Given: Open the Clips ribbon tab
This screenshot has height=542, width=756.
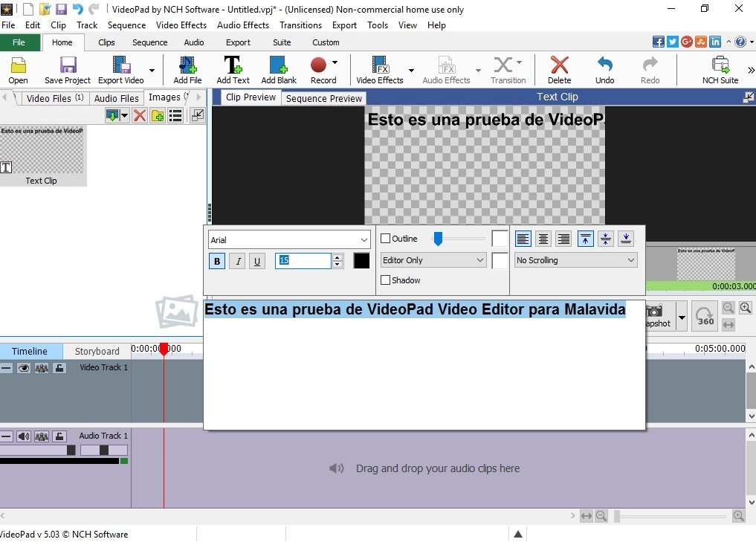Looking at the screenshot, I should 106,42.
